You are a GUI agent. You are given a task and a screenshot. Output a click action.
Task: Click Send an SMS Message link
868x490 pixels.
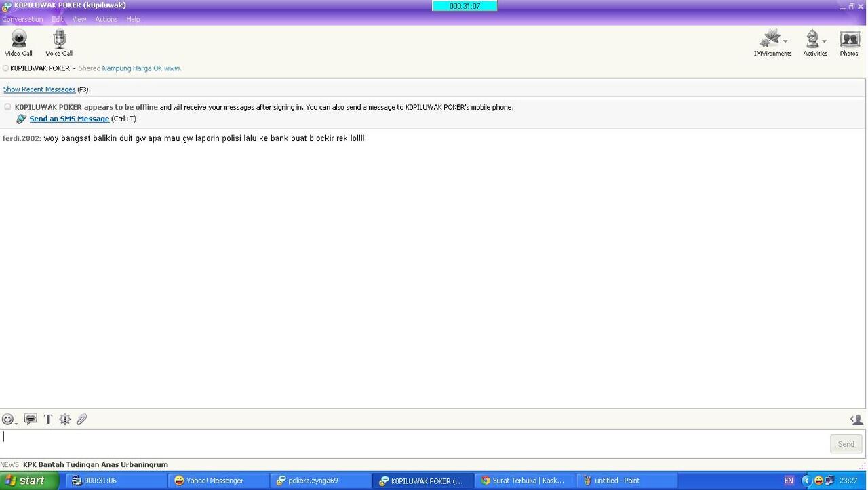tap(69, 119)
